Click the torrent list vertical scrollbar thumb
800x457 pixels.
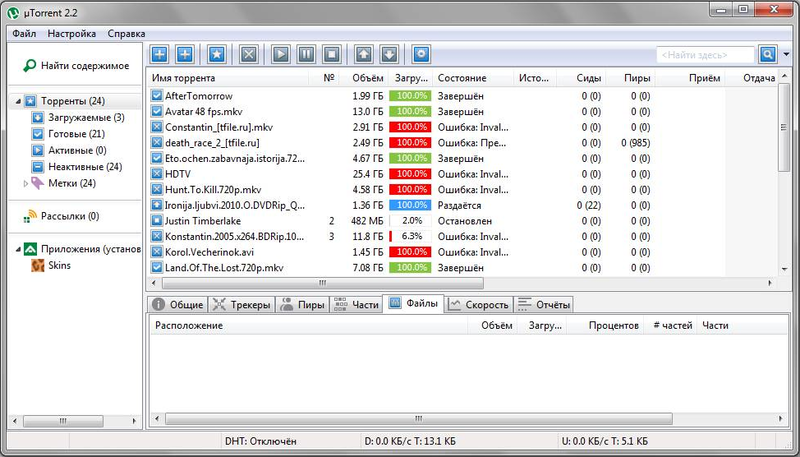click(784, 128)
